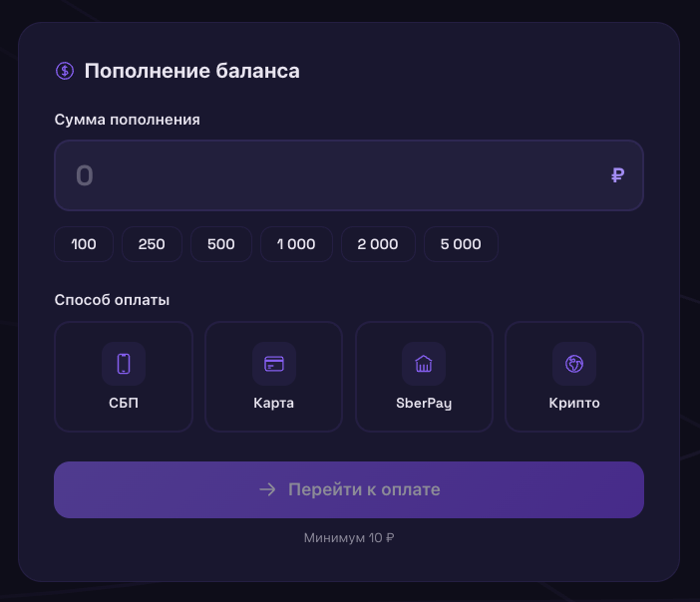
Task: Click the globe icon for Крипто
Action: pos(574,364)
